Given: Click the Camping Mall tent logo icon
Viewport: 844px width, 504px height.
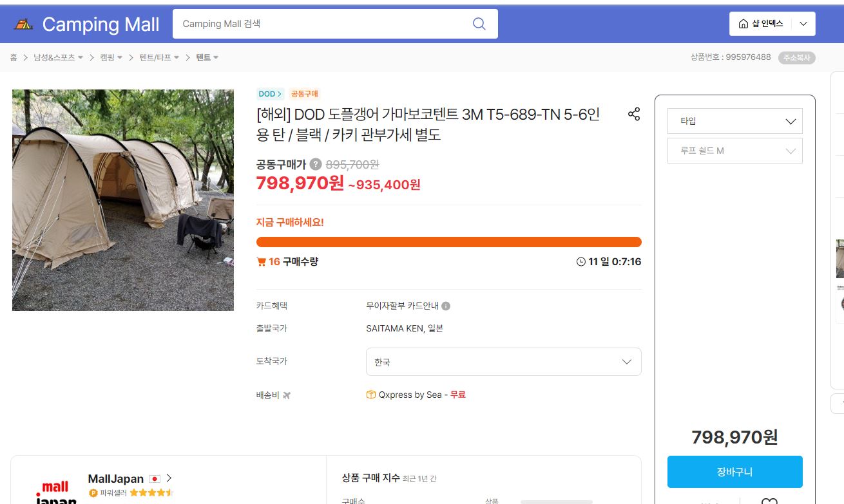Looking at the screenshot, I should 23,24.
